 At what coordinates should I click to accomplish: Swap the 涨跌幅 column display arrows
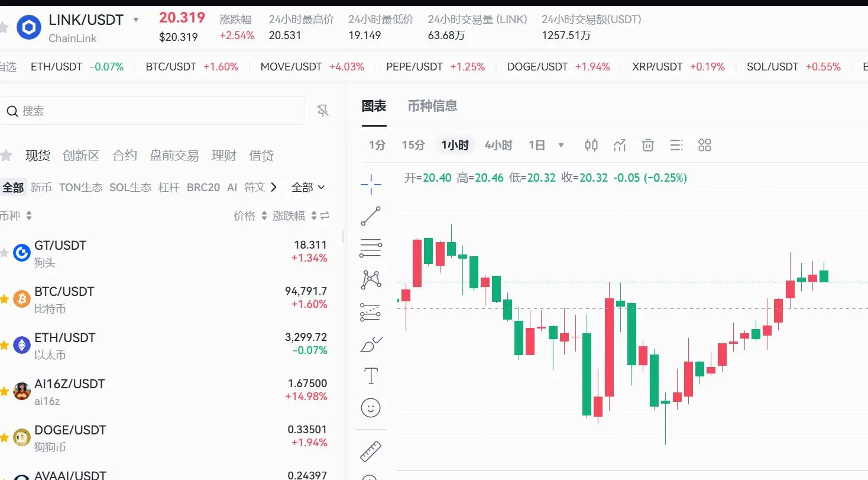click(325, 216)
